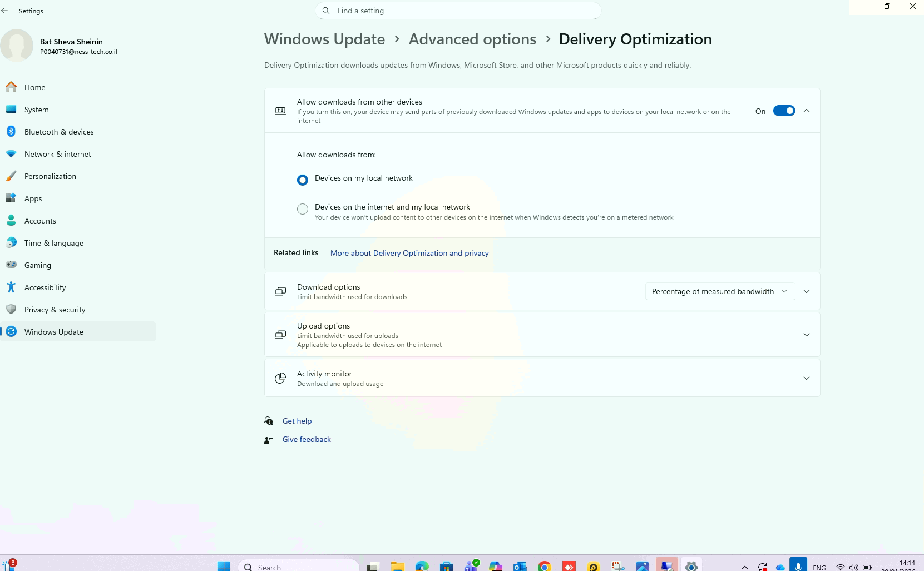This screenshot has width=924, height=571.
Task: Expand the Activity monitor section
Action: (x=806, y=378)
